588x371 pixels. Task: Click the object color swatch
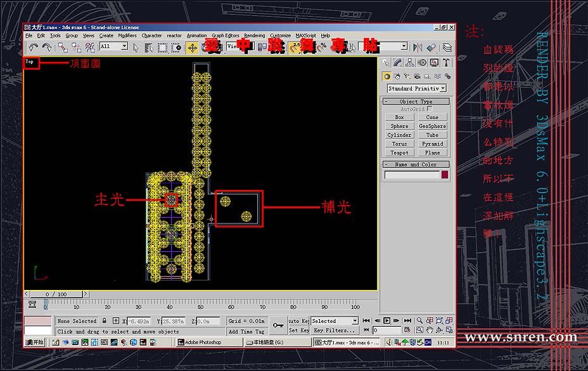[445, 175]
